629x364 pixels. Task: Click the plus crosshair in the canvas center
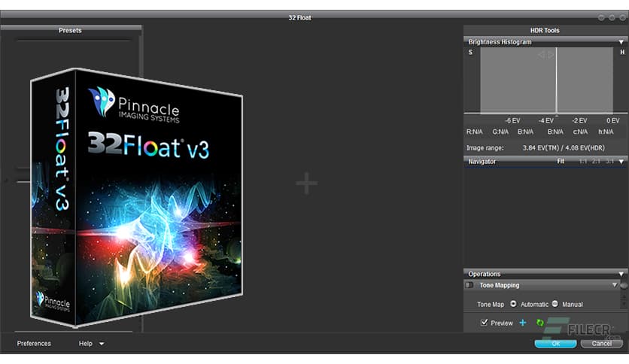pos(306,183)
